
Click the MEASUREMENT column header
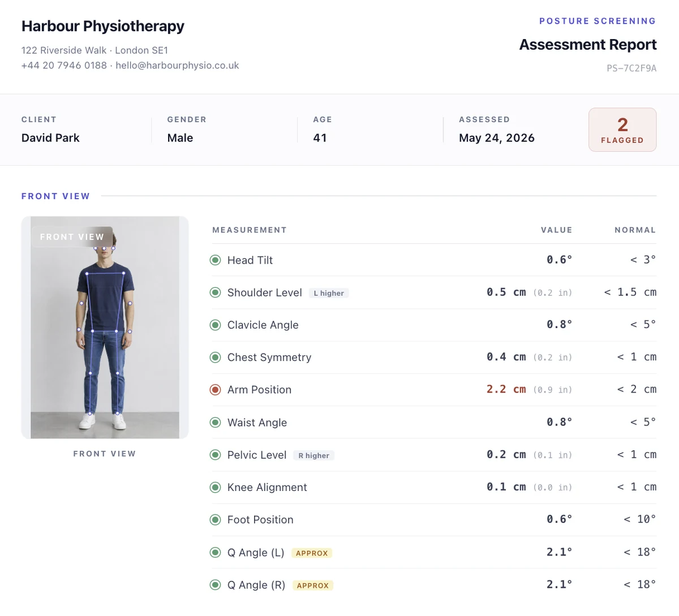(250, 230)
